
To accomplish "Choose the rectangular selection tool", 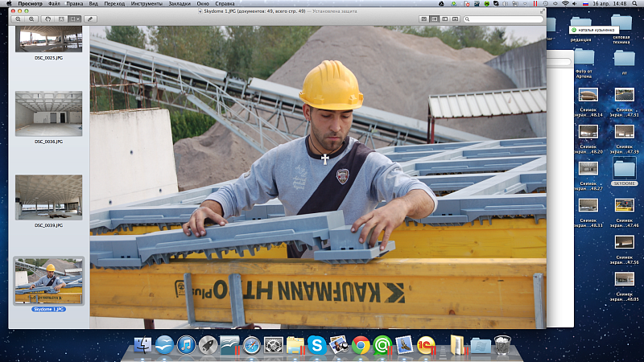I will 63,18.
